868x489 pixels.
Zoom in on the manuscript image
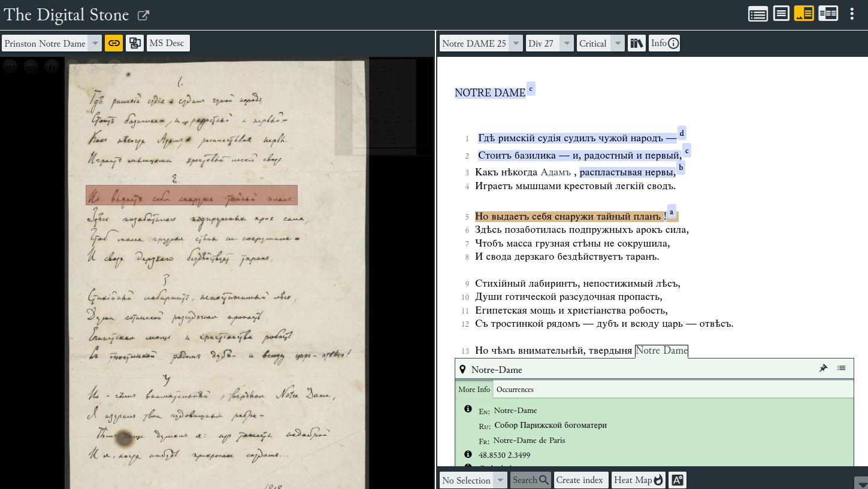point(9,66)
